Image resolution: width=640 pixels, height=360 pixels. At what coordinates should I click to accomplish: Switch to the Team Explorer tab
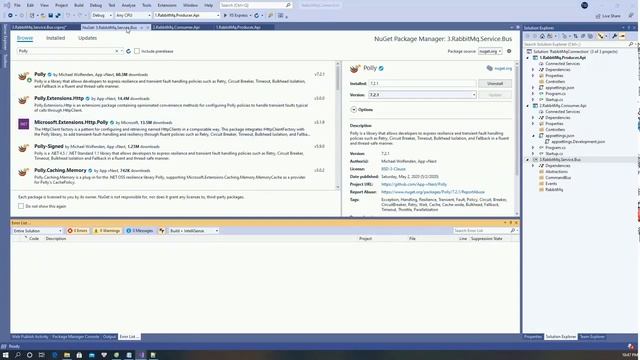592,337
